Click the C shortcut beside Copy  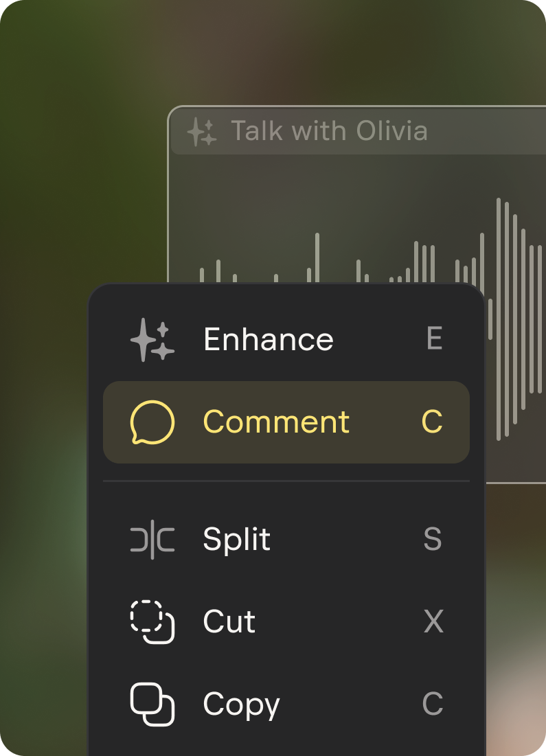pyautogui.click(x=433, y=705)
